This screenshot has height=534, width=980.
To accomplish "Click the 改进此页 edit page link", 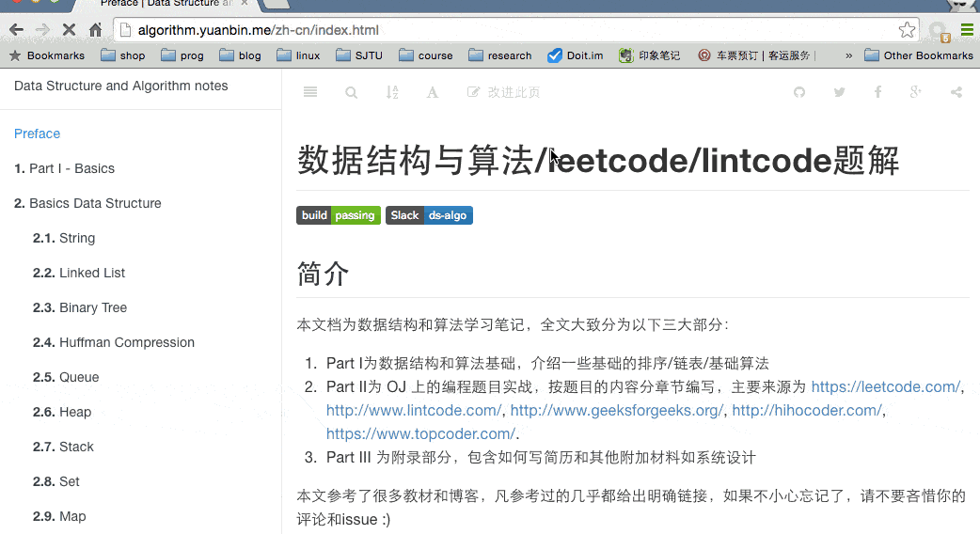I will (x=504, y=92).
